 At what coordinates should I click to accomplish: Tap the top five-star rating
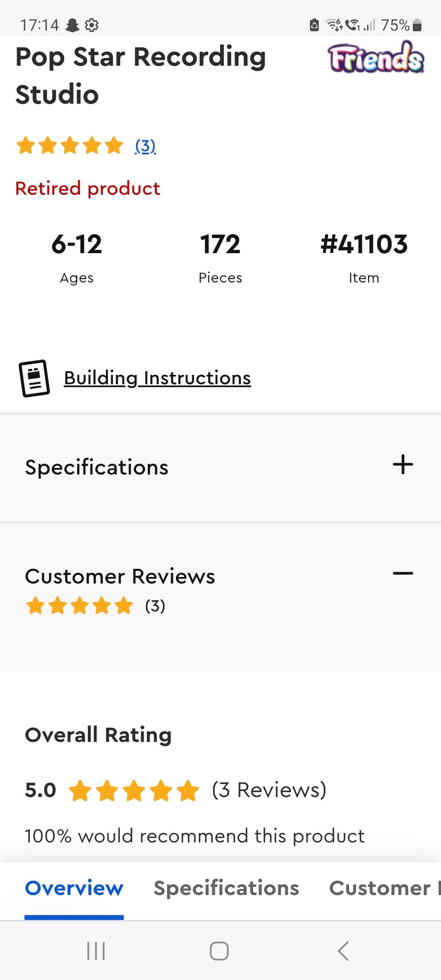70,146
